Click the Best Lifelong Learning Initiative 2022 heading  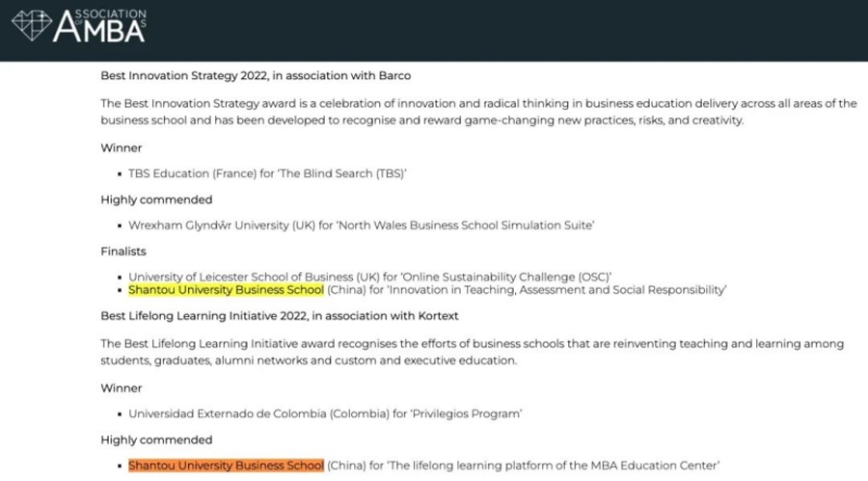280,316
